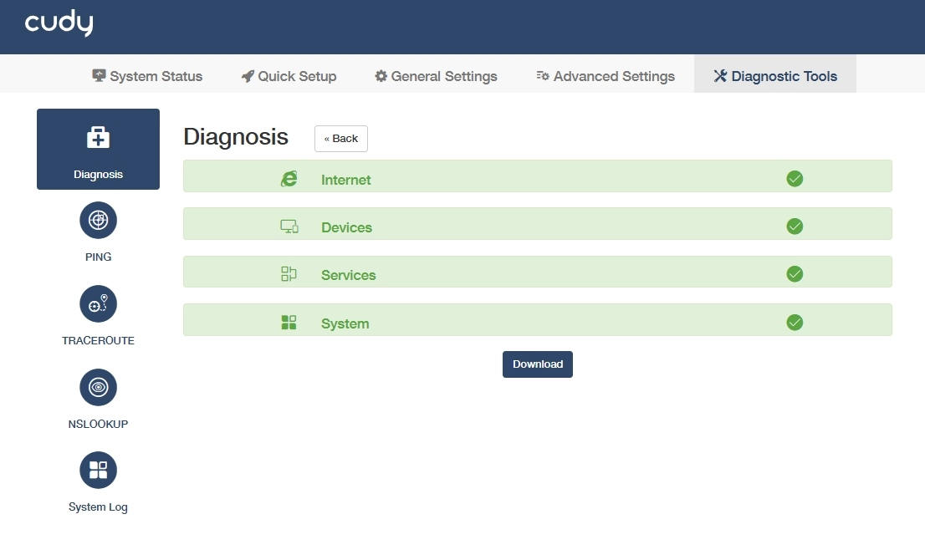Go to the Quick Setup tab

point(289,76)
